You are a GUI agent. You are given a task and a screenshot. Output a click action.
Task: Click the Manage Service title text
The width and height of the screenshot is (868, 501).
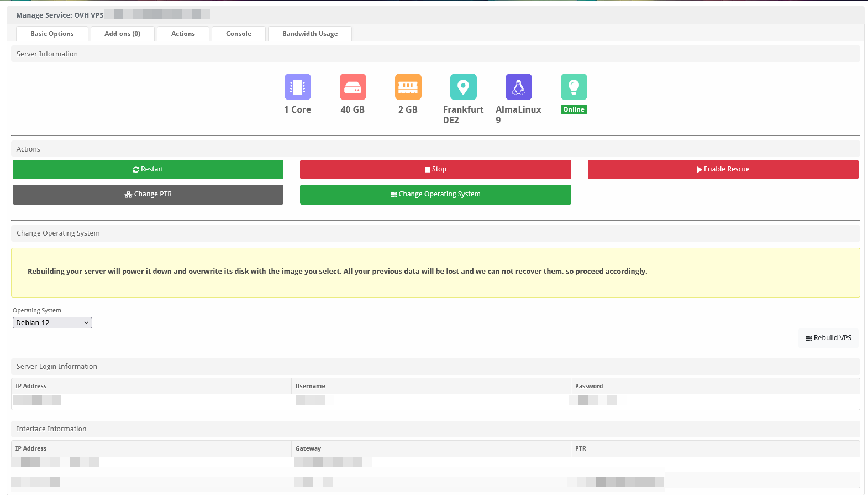coord(60,15)
